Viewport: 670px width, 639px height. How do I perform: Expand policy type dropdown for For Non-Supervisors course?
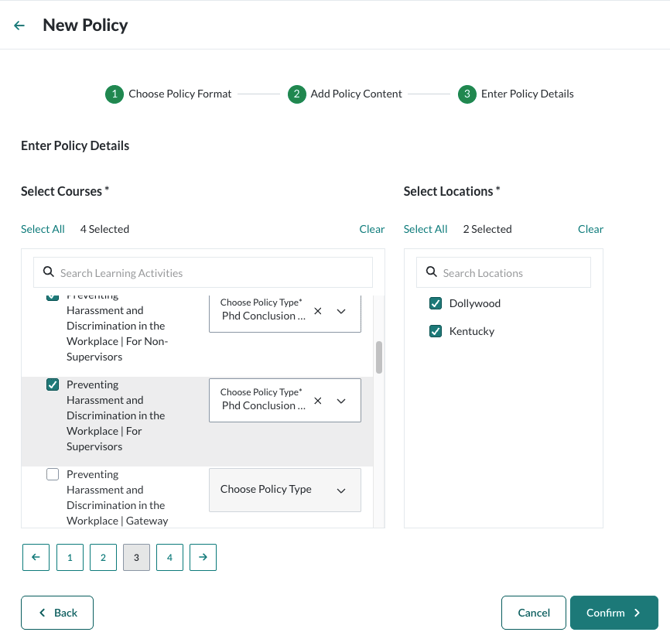341,311
